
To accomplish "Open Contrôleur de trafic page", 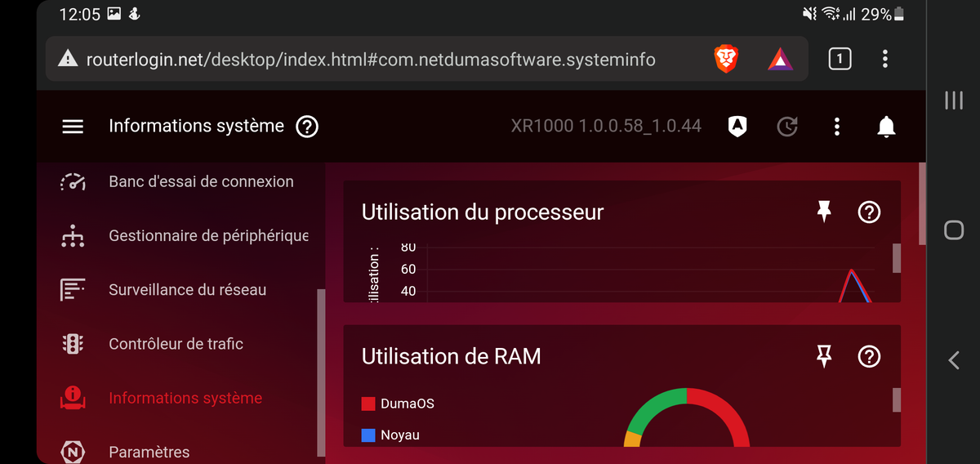I will pyautogui.click(x=176, y=344).
